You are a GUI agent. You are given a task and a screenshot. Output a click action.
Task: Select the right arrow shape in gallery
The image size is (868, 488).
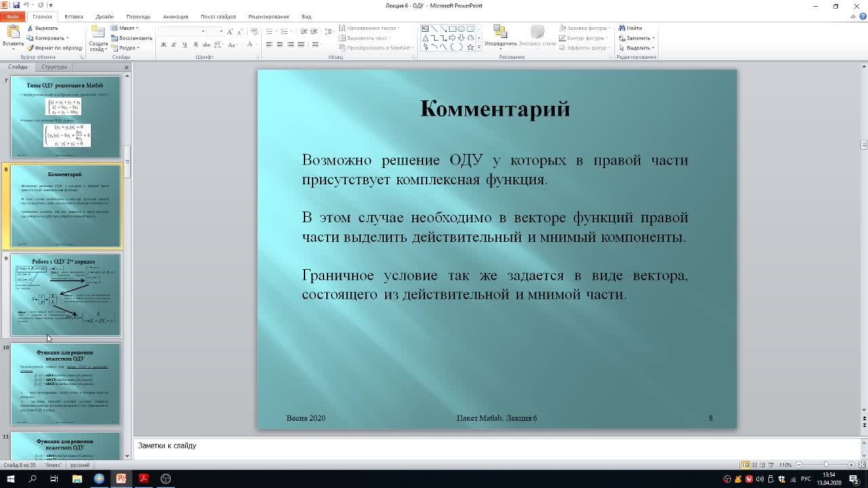452,38
